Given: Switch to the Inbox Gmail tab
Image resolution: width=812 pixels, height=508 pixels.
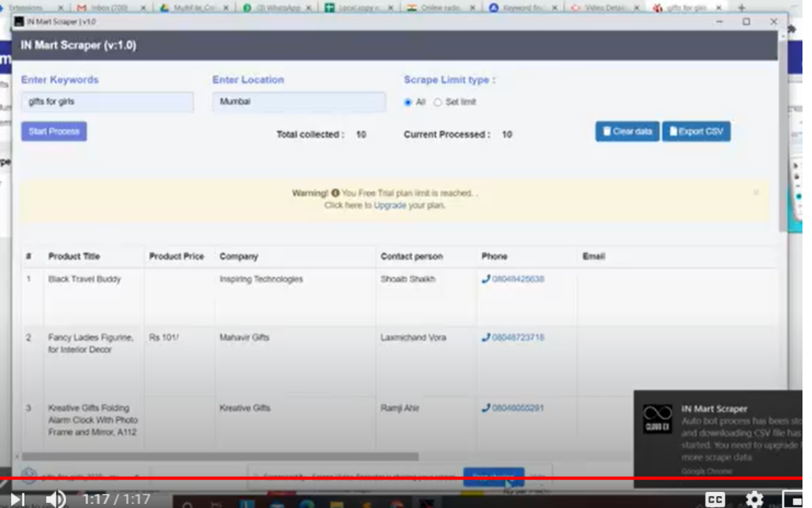Looking at the screenshot, I should pyautogui.click(x=110, y=8).
